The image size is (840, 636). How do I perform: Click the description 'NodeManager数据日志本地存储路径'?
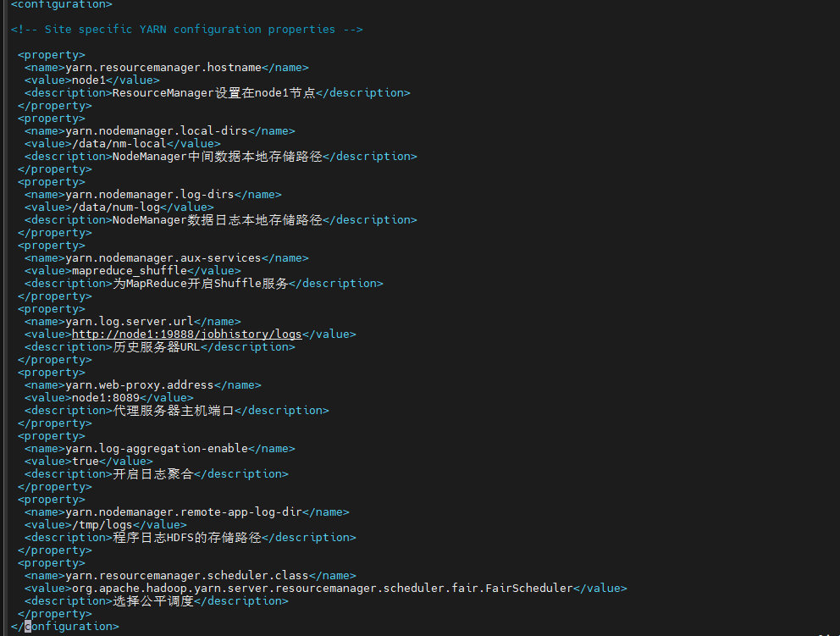pos(218,220)
